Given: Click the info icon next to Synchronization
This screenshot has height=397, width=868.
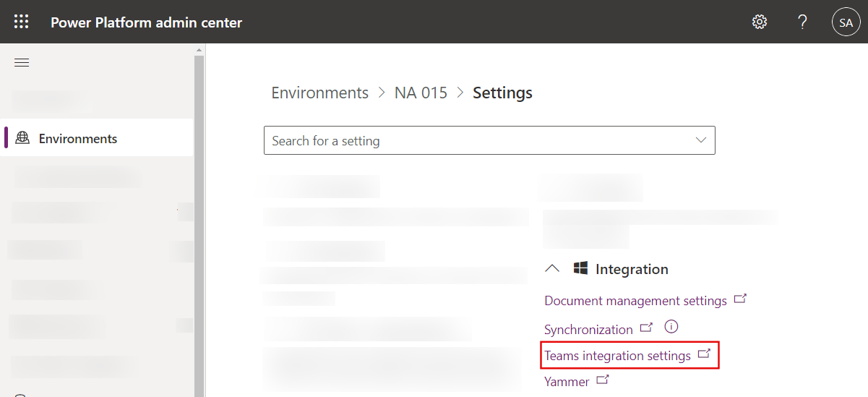Looking at the screenshot, I should point(671,327).
